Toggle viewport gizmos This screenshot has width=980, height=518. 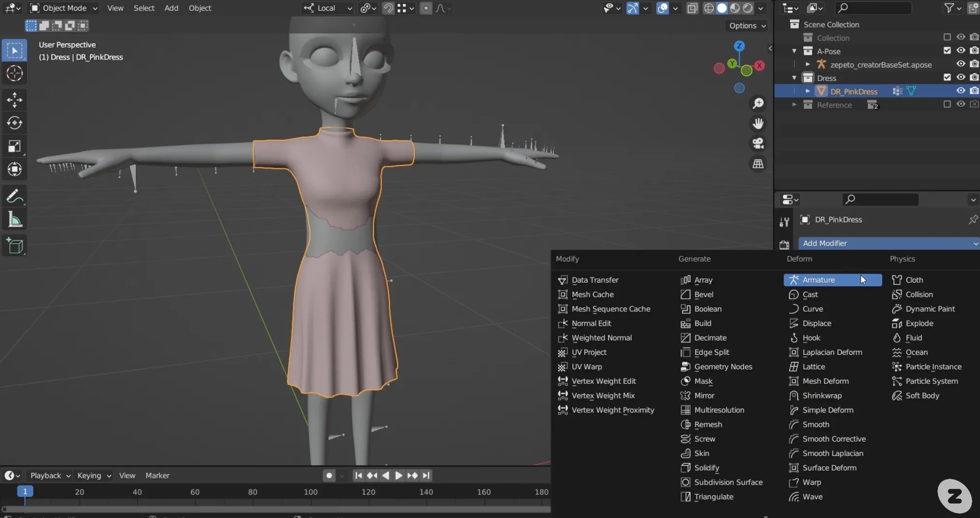pos(632,8)
